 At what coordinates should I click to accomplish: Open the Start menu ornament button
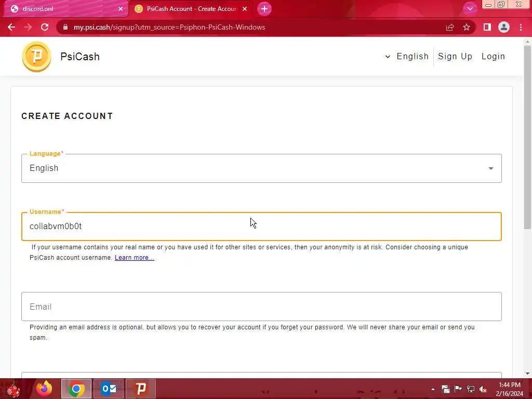click(14, 389)
